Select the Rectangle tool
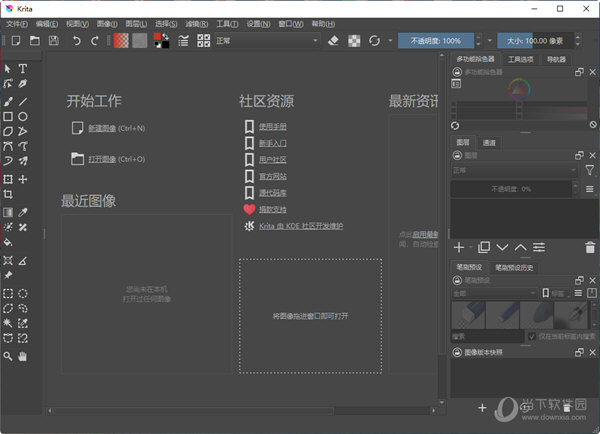 (8, 116)
